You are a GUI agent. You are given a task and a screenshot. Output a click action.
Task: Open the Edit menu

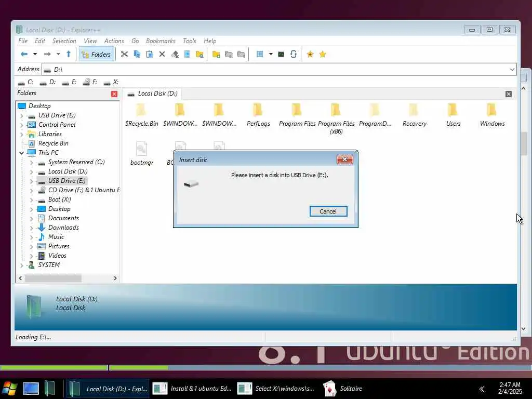[x=39, y=41]
